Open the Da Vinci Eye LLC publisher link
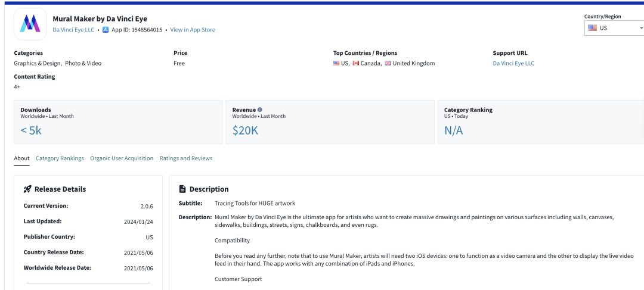This screenshot has width=644, height=290. [x=73, y=30]
